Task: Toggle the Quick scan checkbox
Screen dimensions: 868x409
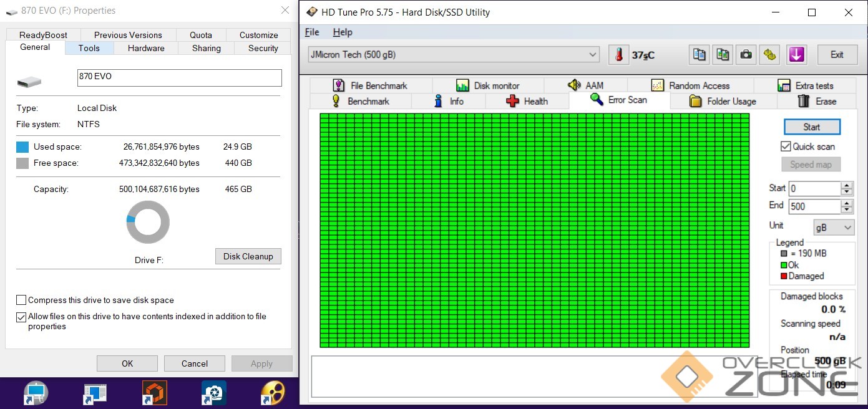Action: coord(786,147)
